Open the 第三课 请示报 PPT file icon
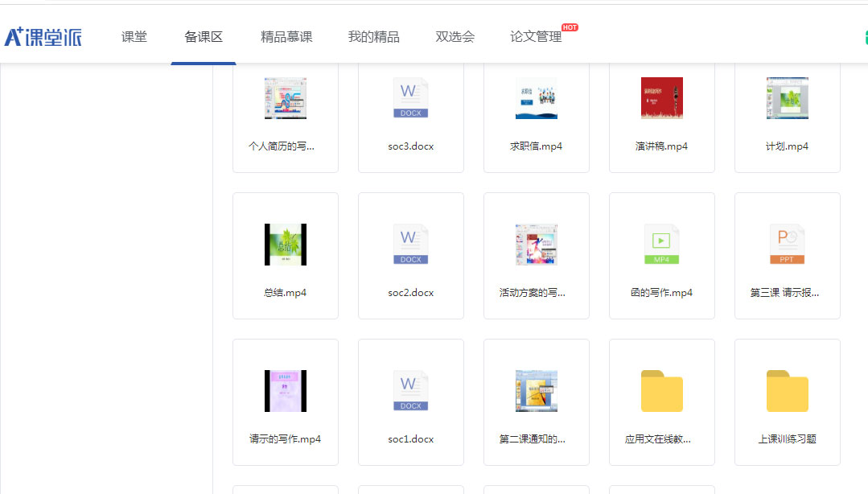 click(787, 245)
